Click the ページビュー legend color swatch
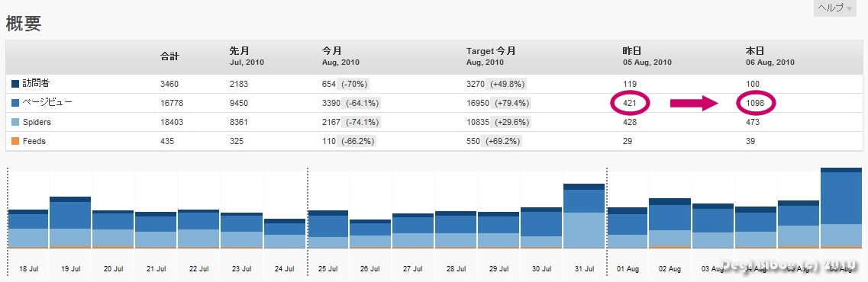868x282 pixels. coord(15,103)
